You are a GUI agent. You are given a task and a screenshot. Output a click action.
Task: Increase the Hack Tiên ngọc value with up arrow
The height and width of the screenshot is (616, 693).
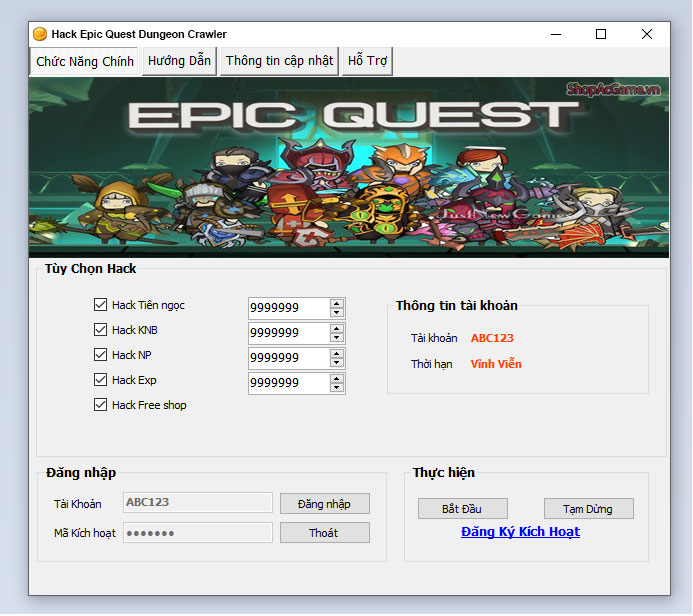(337, 304)
